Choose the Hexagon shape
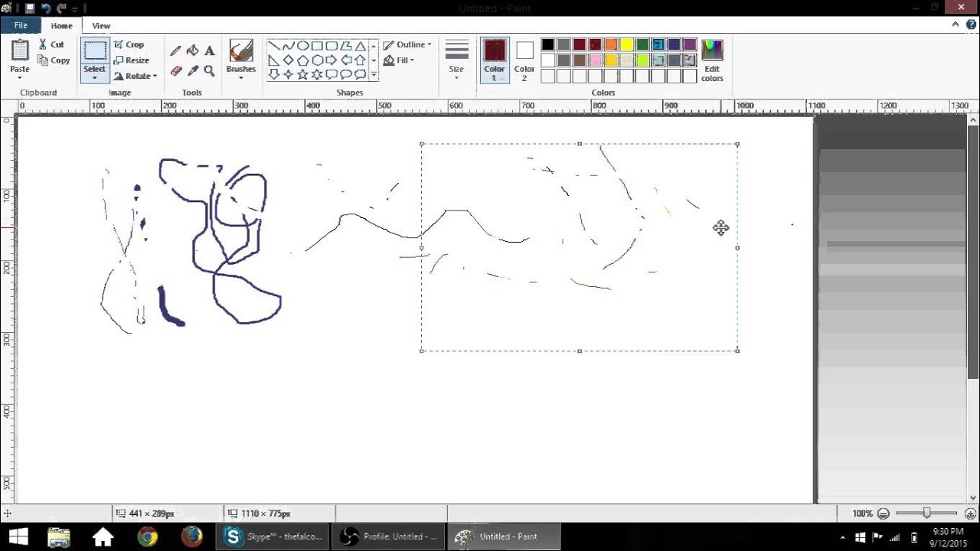Image resolution: width=980 pixels, height=551 pixels. tap(317, 60)
